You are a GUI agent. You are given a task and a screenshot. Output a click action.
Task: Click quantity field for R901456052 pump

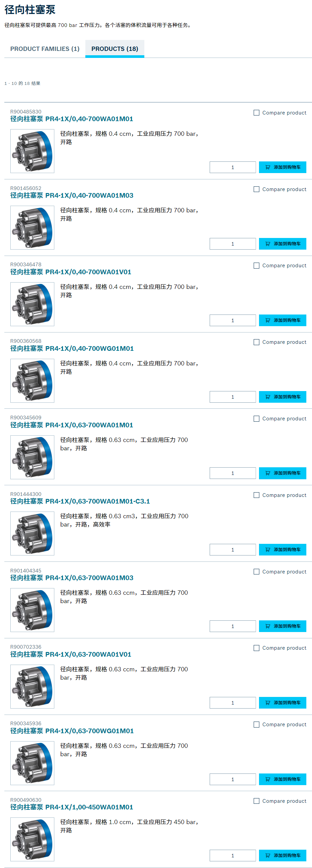point(233,244)
